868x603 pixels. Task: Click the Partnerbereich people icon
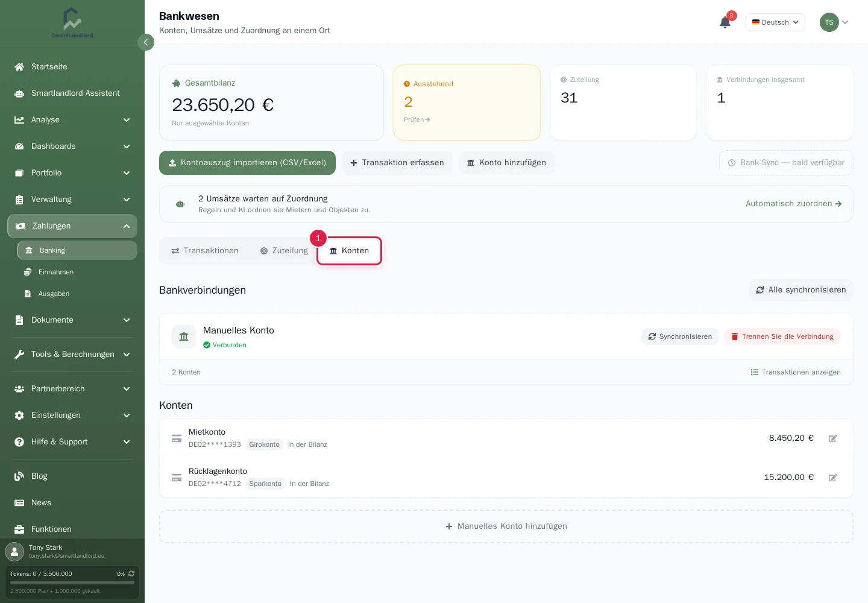pyautogui.click(x=19, y=389)
